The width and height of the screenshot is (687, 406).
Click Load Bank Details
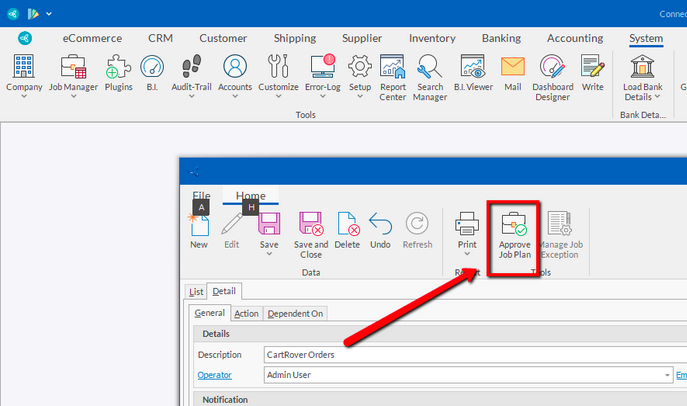coord(643,78)
